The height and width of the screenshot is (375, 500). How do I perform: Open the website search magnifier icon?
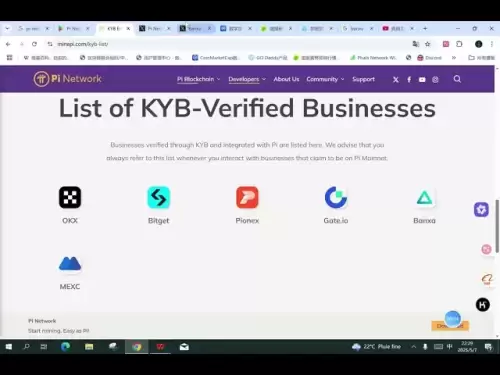(x=457, y=79)
